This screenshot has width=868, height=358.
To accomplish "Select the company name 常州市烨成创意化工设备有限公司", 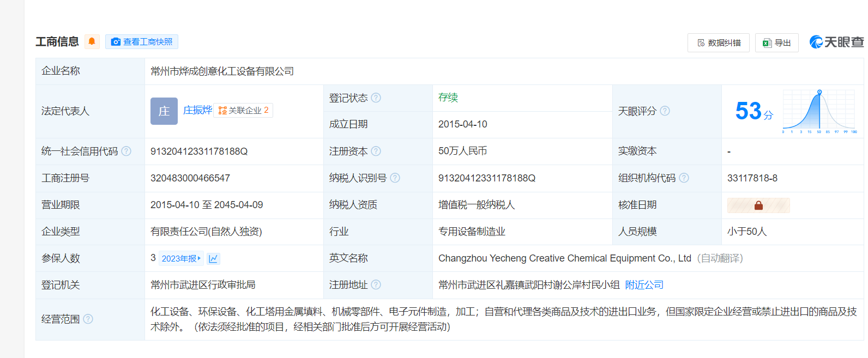I will pos(222,71).
